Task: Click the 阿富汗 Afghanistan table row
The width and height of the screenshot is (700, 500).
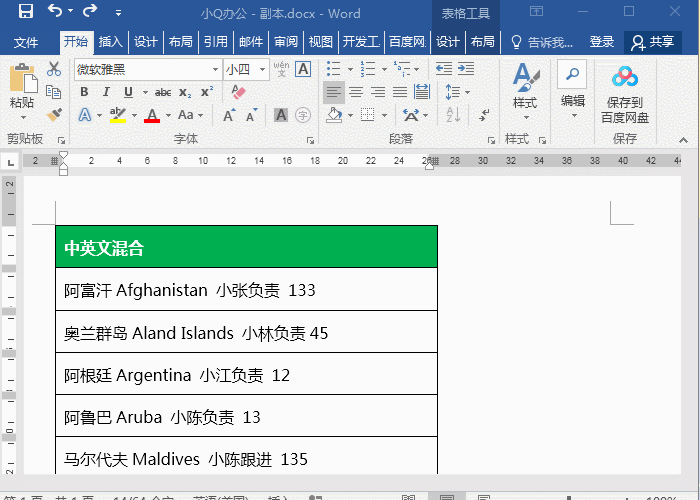Action: point(246,289)
